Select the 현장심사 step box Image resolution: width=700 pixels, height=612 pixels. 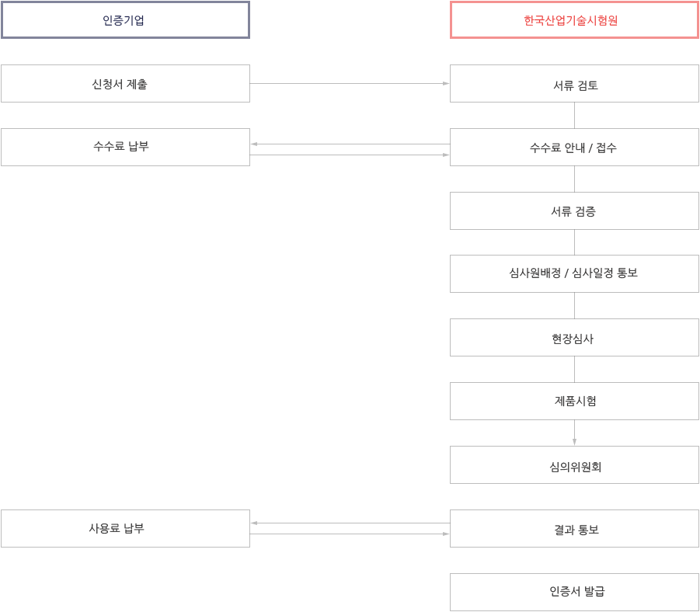click(575, 338)
